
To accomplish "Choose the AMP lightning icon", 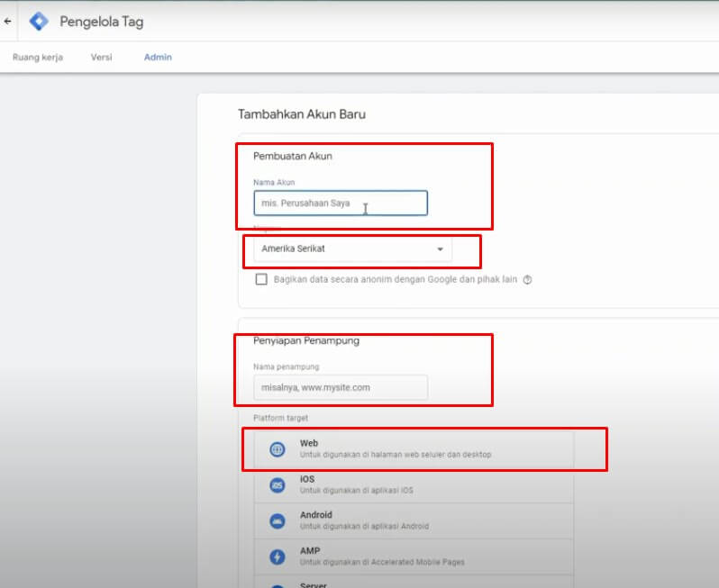I will tap(277, 556).
